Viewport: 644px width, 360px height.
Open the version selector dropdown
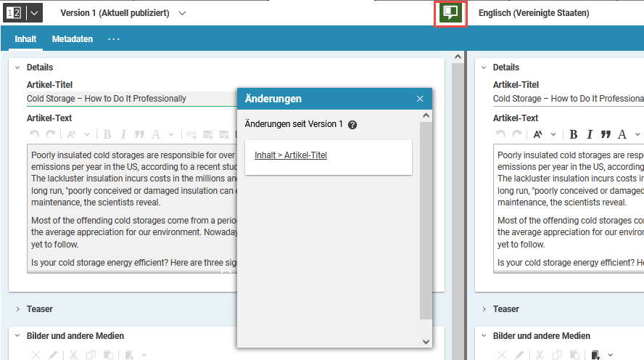click(182, 13)
